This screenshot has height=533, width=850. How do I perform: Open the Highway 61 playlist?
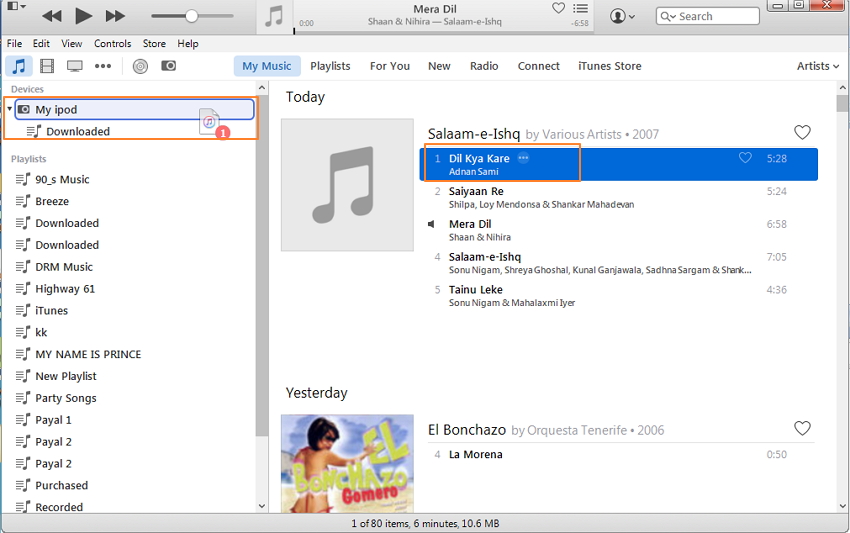(65, 289)
